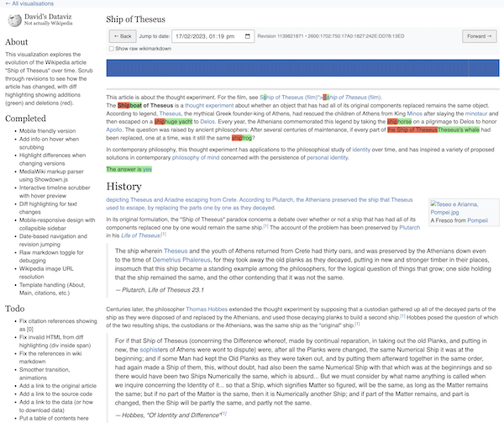This screenshot has height=423, width=504.
Task: Click the Ship of Theseus (film) italic link
Action: (354, 98)
